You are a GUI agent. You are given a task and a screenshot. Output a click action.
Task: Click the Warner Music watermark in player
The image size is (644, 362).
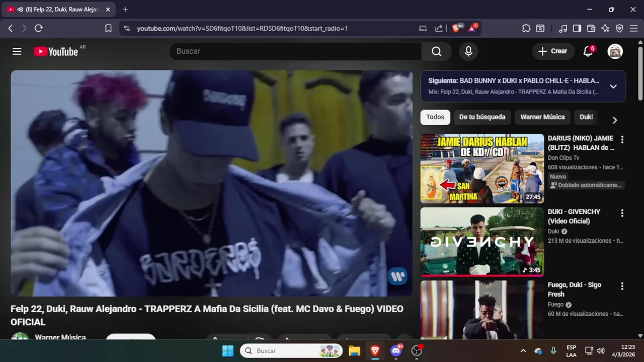pyautogui.click(x=397, y=276)
